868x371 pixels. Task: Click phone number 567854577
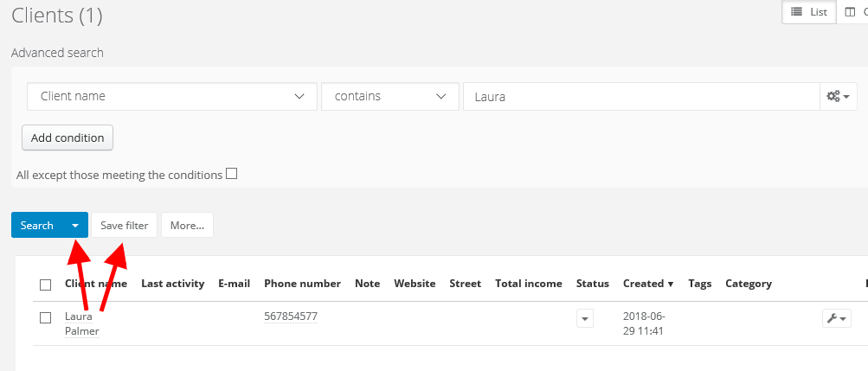291,317
